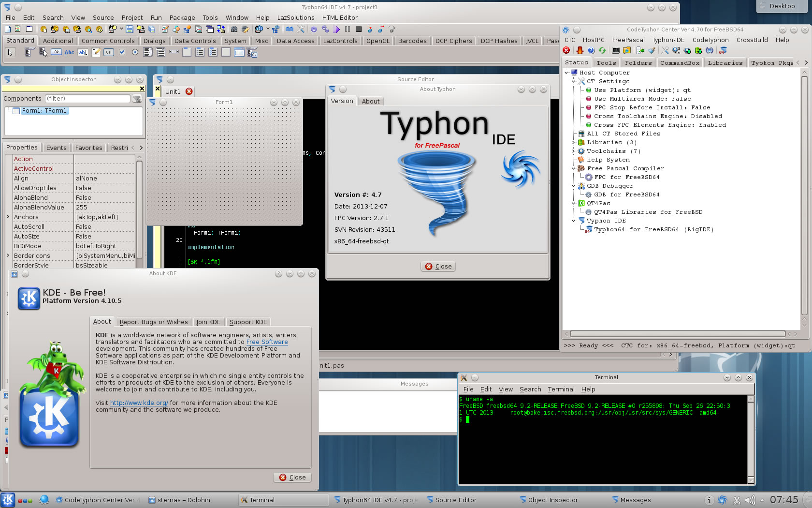Click the green refresh icon in CodeTyphon Center
The width and height of the screenshot is (812, 508).
602,50
